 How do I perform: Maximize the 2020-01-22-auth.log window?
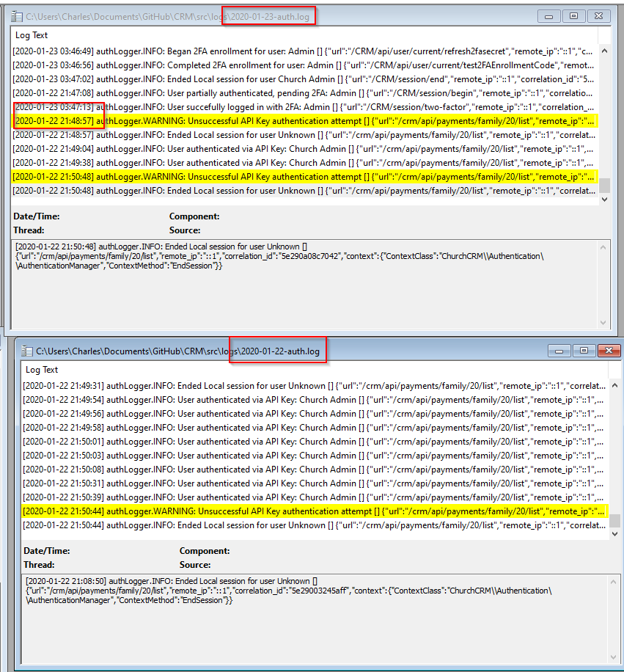[x=584, y=351]
